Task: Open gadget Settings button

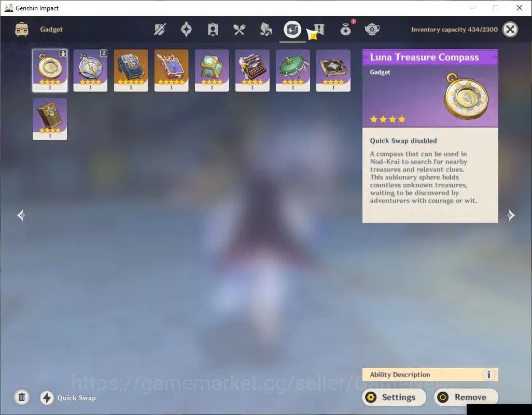Action: (394, 397)
